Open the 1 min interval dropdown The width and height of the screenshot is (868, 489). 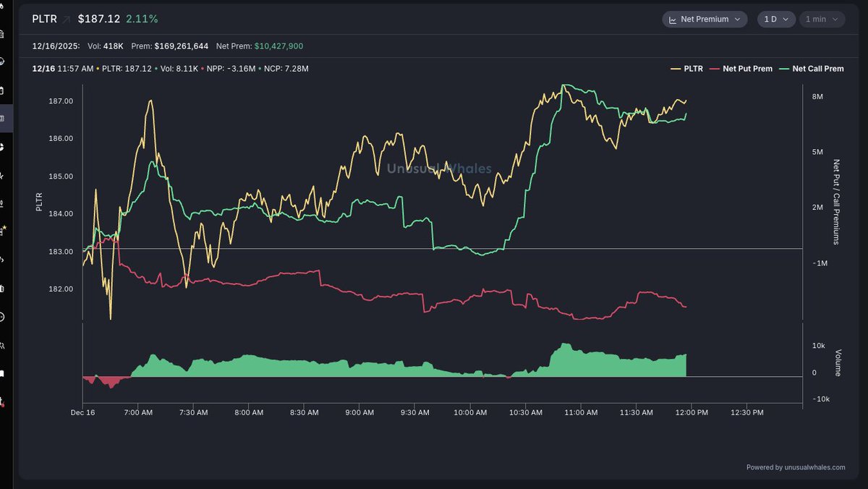pos(822,19)
